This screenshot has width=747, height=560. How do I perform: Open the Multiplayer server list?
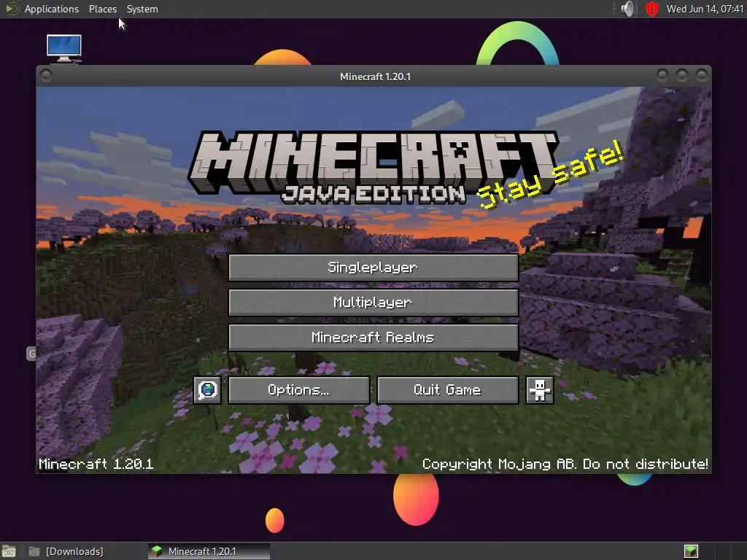click(x=373, y=303)
